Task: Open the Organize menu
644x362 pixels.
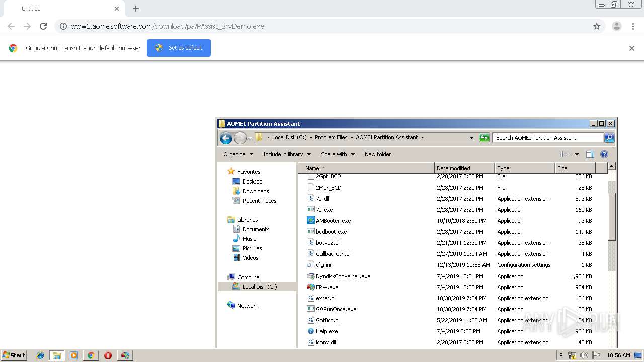Action: tap(238, 154)
